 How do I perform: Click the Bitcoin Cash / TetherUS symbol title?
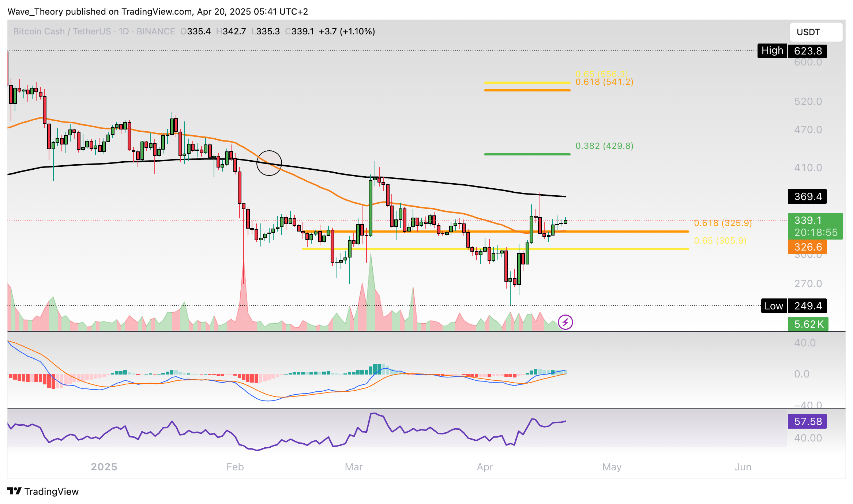pyautogui.click(x=62, y=31)
